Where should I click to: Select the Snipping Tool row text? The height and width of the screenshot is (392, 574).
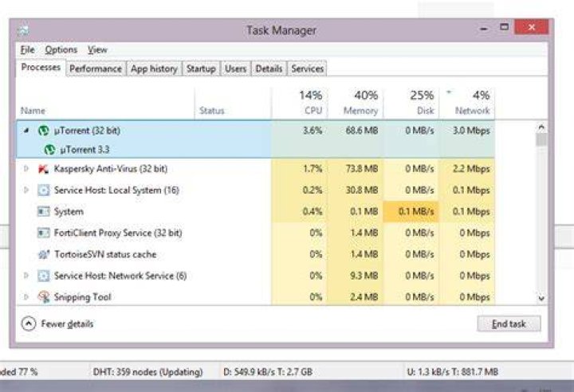click(83, 297)
